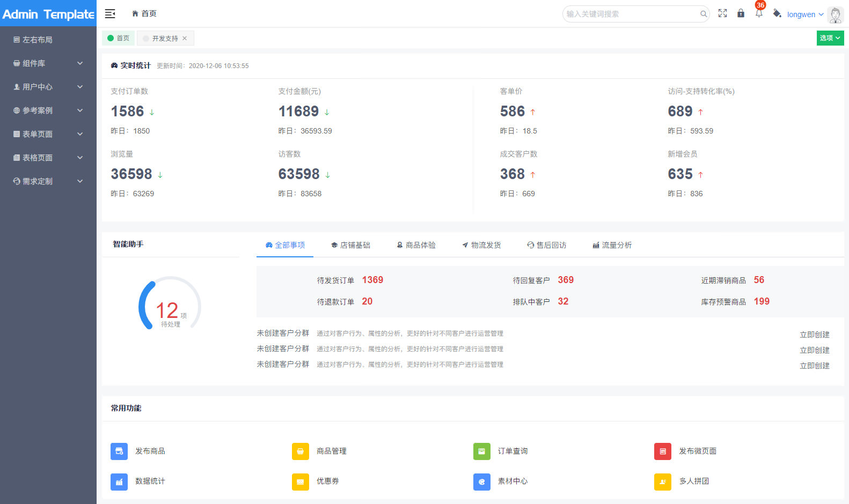Click the 支付金额 value 11689
Image resolution: width=849 pixels, height=504 pixels.
[x=298, y=112]
